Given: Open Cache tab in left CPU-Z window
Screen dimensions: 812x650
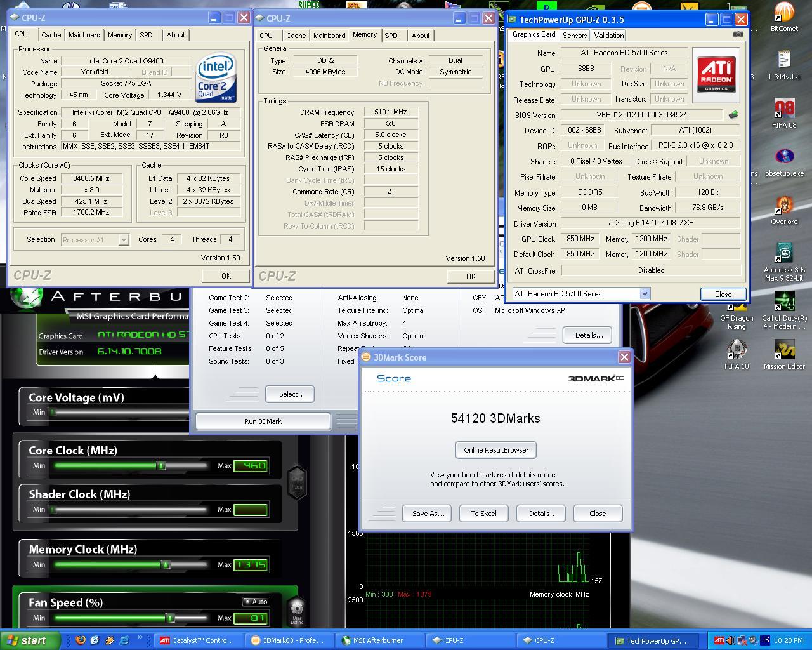Looking at the screenshot, I should [51, 35].
